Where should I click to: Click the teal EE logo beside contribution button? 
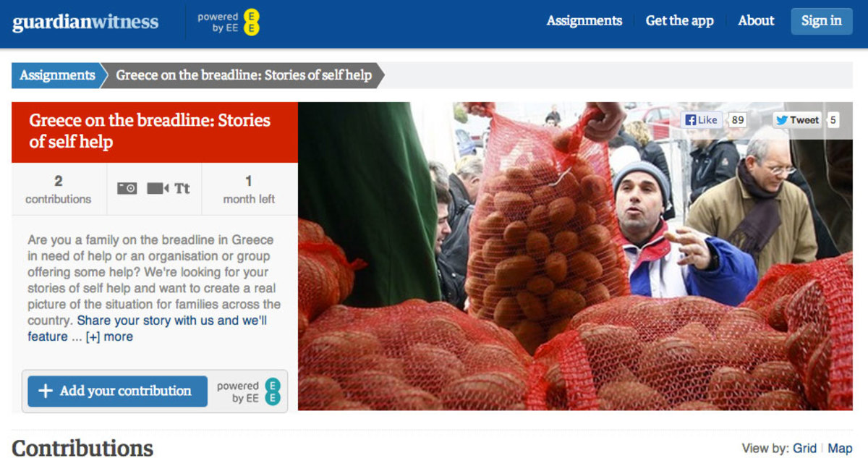(272, 391)
